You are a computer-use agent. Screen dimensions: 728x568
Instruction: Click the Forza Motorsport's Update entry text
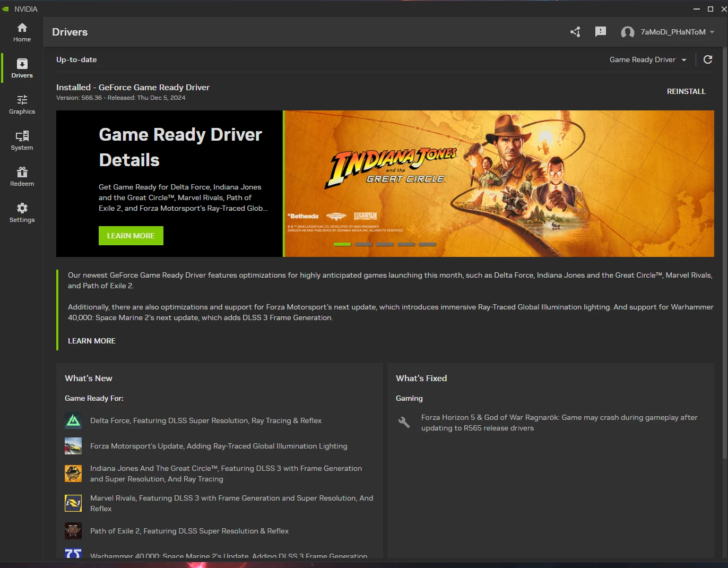coord(219,446)
